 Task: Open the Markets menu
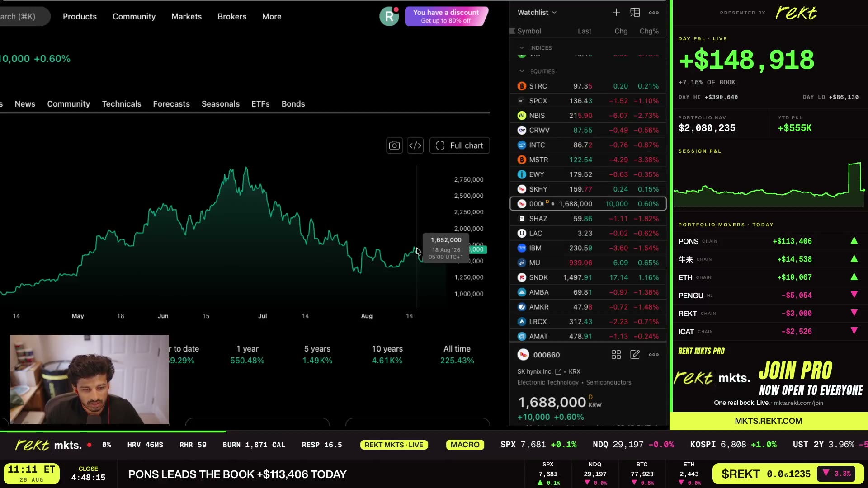(186, 17)
